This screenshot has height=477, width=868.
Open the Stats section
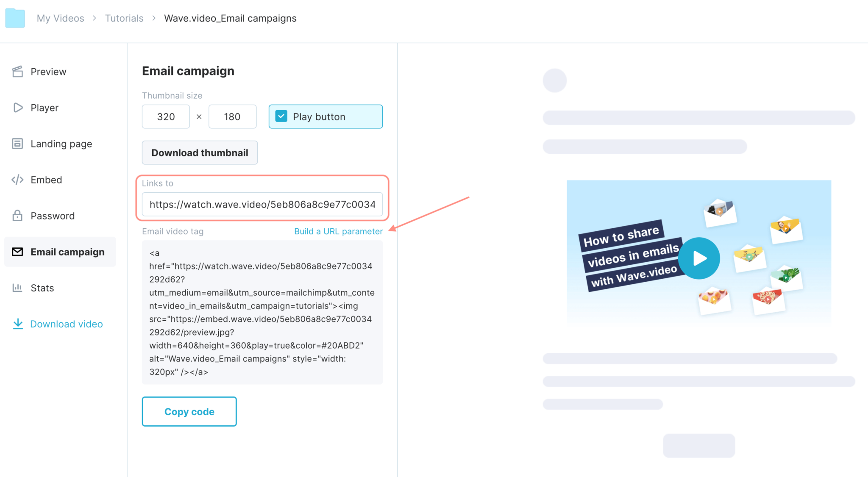coord(42,287)
